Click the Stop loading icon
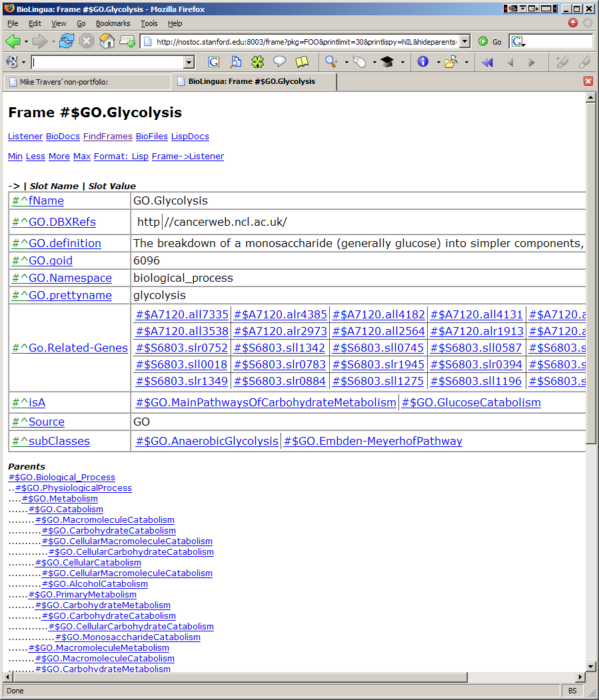Image resolution: width=599 pixels, height=700 pixels. 87,41
